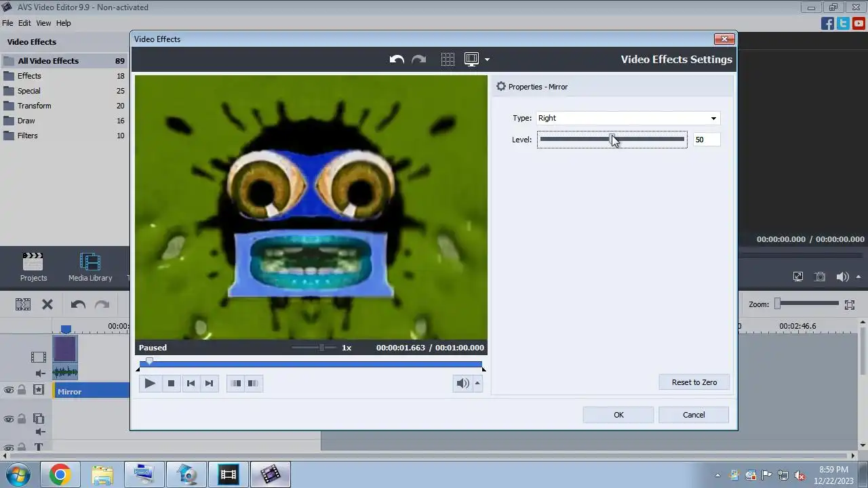
Task: Redo the change in Video Effects dialog
Action: coord(418,60)
